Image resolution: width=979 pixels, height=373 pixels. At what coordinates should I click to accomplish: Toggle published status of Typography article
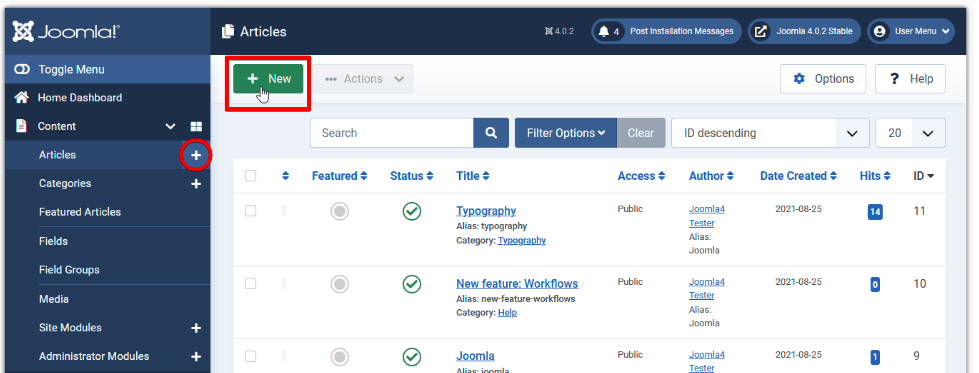411,212
